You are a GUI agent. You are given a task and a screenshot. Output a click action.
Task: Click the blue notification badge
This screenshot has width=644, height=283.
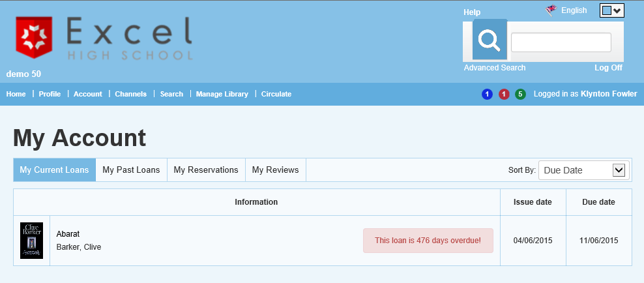click(487, 95)
